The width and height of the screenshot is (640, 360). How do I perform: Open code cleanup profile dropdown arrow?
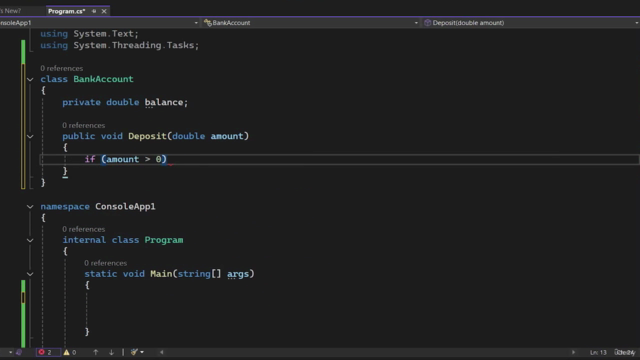(x=142, y=352)
